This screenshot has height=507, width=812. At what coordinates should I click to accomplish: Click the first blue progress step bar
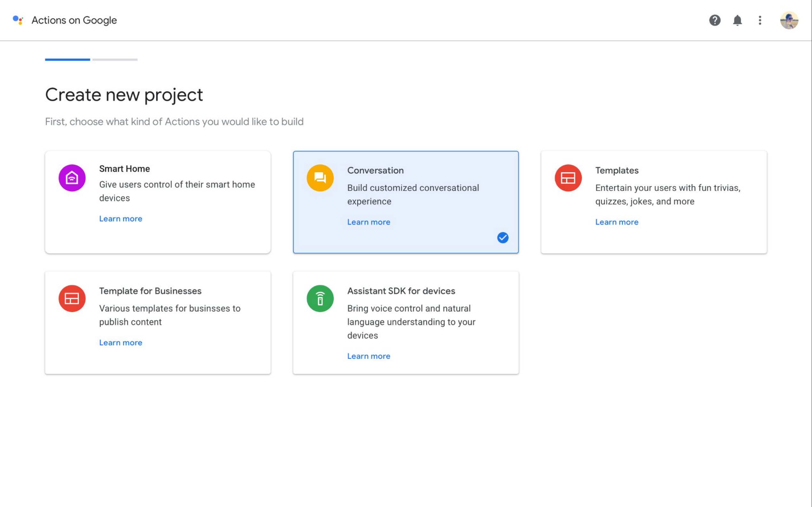click(x=67, y=60)
